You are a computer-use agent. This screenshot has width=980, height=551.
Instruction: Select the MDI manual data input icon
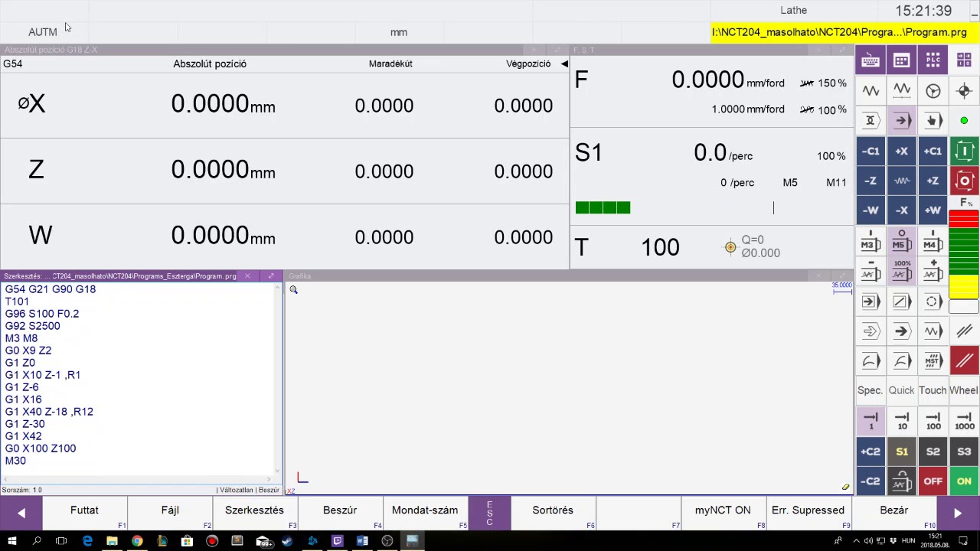click(933, 120)
